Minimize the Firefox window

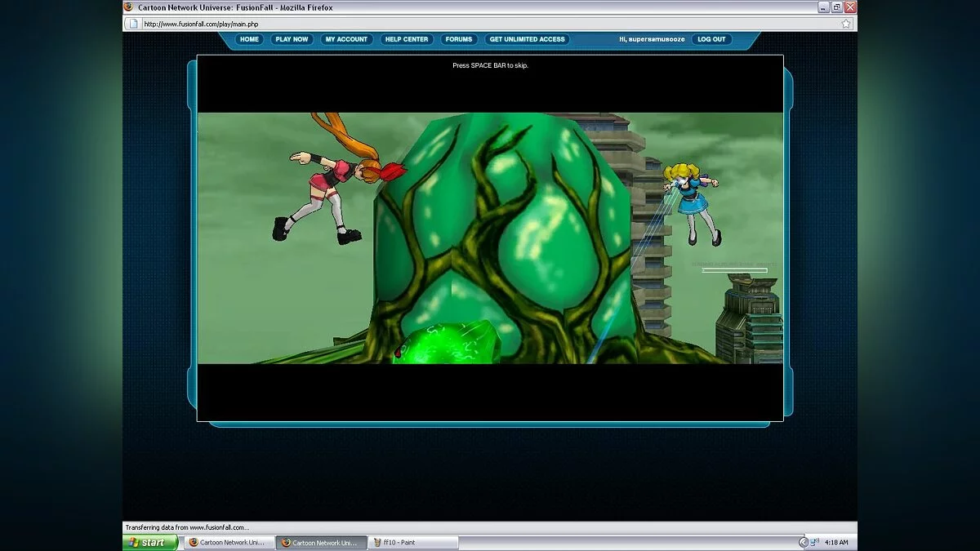823,7
